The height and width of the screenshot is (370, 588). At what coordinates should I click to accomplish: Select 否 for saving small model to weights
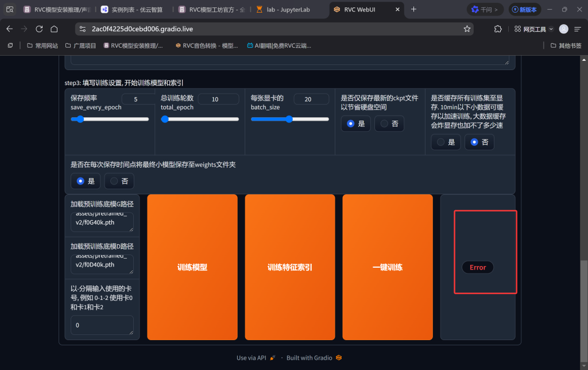coord(119,180)
